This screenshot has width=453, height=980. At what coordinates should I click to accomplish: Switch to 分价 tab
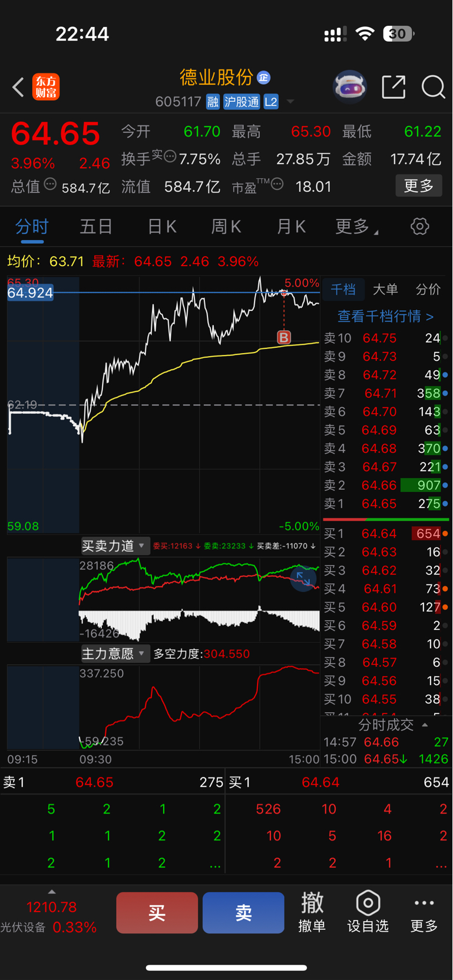pos(428,290)
